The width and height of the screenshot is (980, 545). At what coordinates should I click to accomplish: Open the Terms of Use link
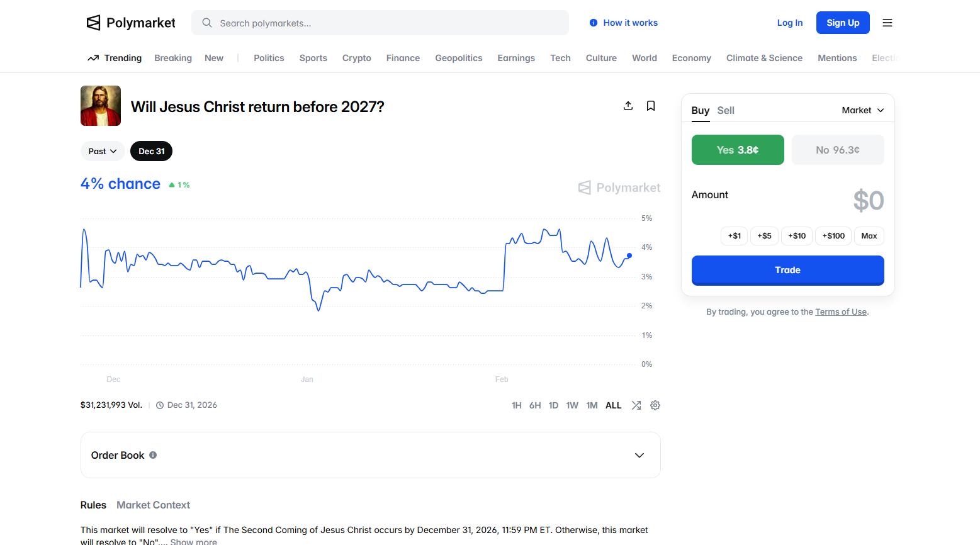(841, 312)
